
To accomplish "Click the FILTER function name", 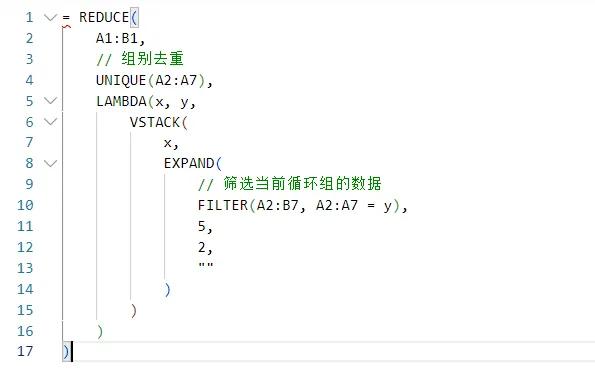I will pos(223,205).
